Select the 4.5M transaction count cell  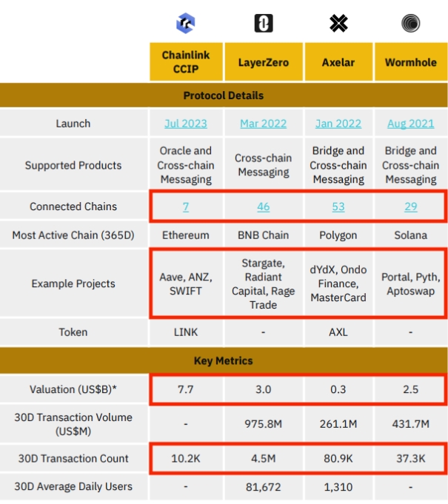264,458
